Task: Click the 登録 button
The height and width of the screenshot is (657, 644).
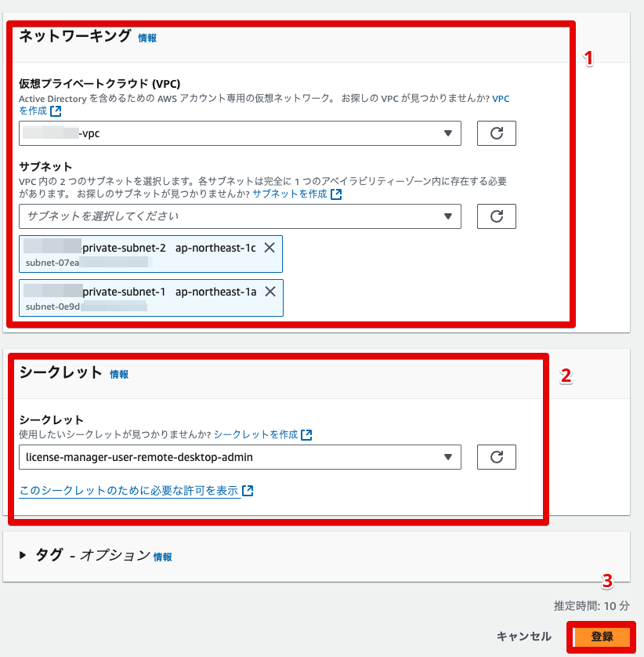Action: tap(602, 637)
